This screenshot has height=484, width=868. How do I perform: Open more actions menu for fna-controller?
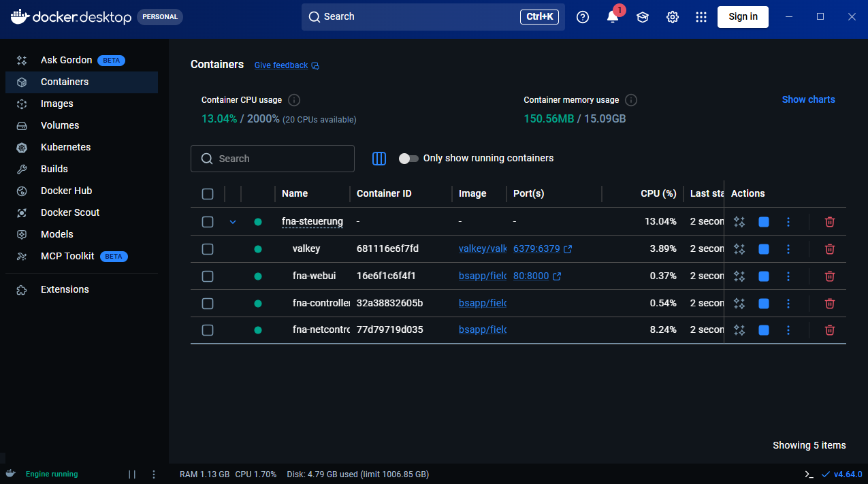(x=788, y=304)
